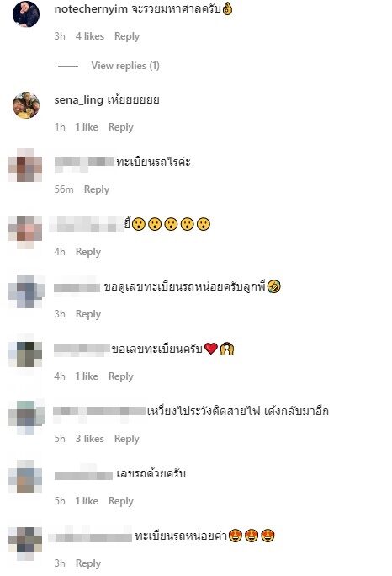392x576 pixels.
Task: Reply to the surprised-face emoji comment
Action: click(x=88, y=252)
